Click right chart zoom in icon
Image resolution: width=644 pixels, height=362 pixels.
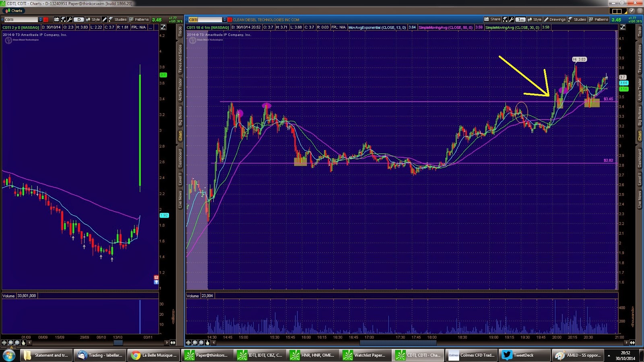pyautogui.click(x=195, y=343)
